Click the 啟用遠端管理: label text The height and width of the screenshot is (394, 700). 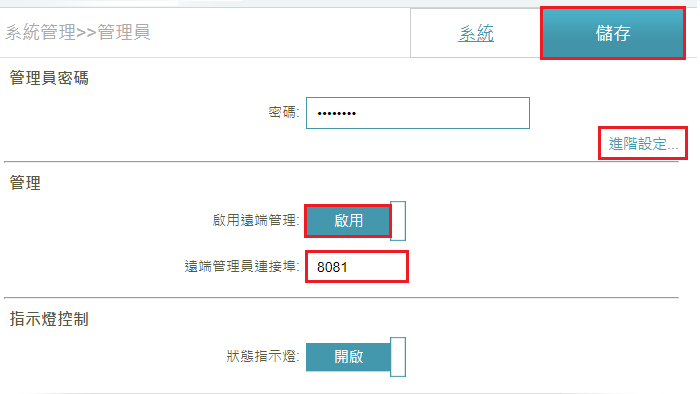point(255,220)
